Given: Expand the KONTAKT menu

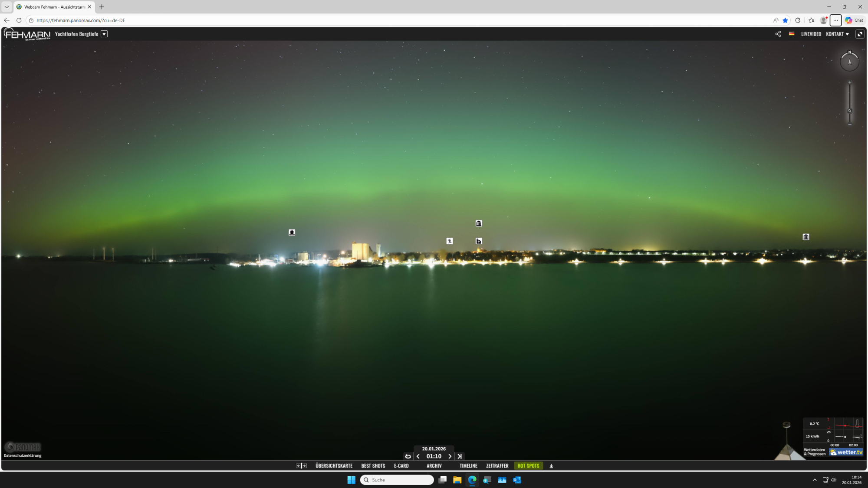Looking at the screenshot, I should tap(837, 34).
